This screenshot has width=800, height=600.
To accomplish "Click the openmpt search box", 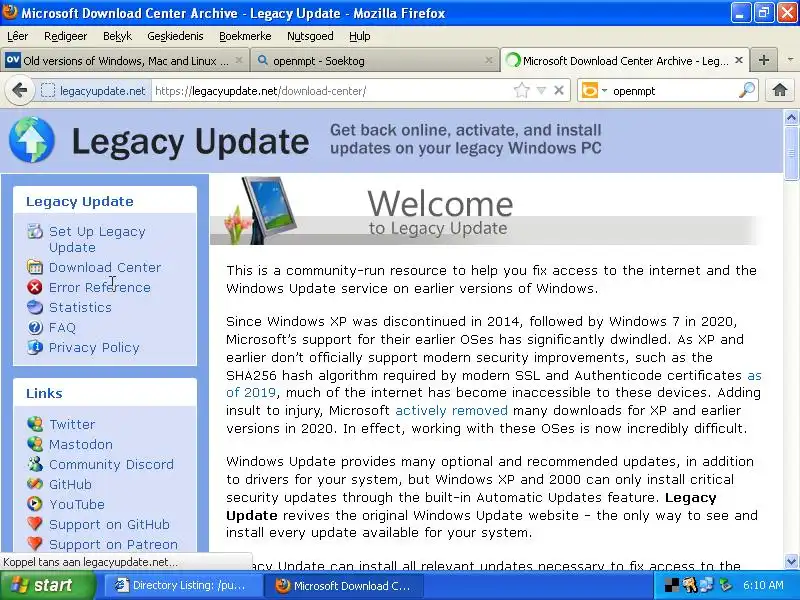I will tap(673, 91).
